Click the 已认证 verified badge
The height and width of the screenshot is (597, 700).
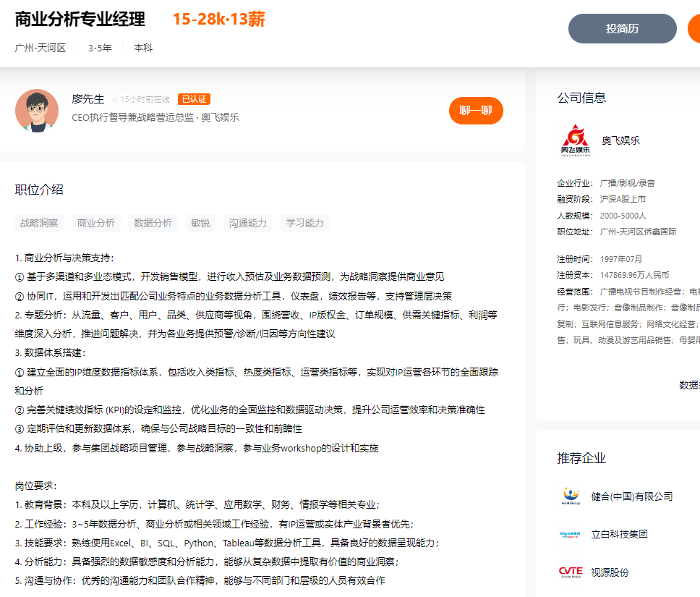pos(194,99)
